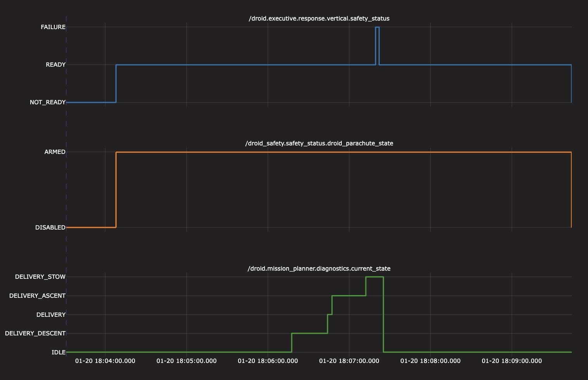Click the DELIVERY axis label
The width and height of the screenshot is (588, 380).
[x=51, y=315]
